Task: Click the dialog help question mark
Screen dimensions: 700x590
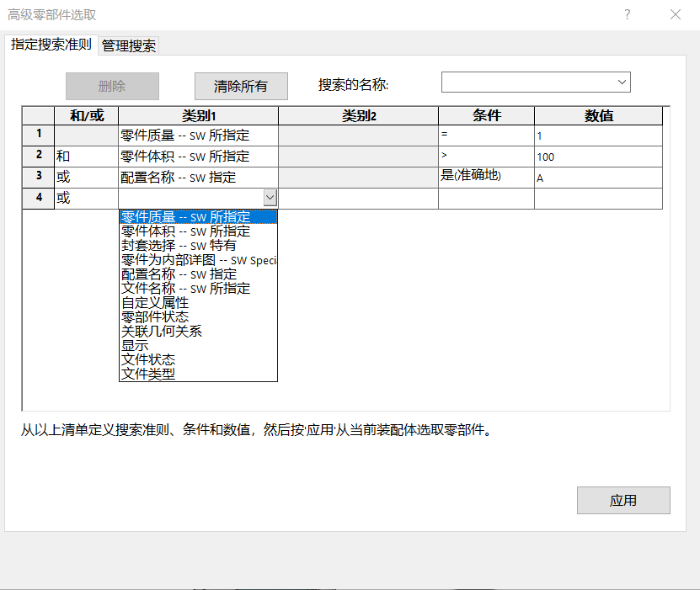Action: tap(628, 14)
